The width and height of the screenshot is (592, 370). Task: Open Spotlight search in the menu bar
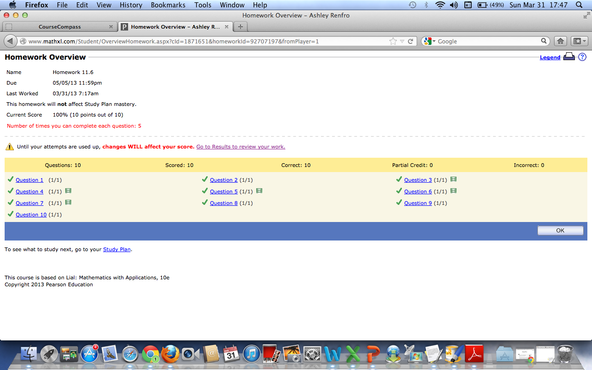[x=579, y=5]
